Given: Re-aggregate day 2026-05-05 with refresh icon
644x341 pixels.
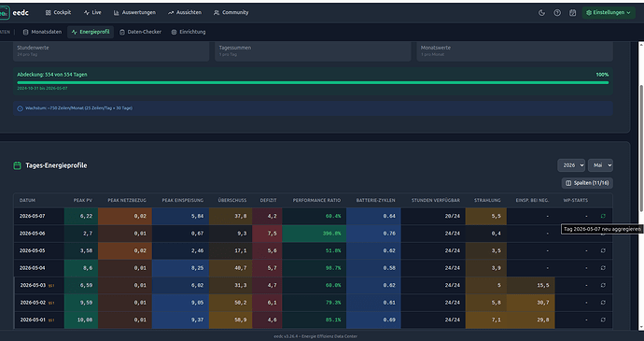Looking at the screenshot, I should 603,250.
